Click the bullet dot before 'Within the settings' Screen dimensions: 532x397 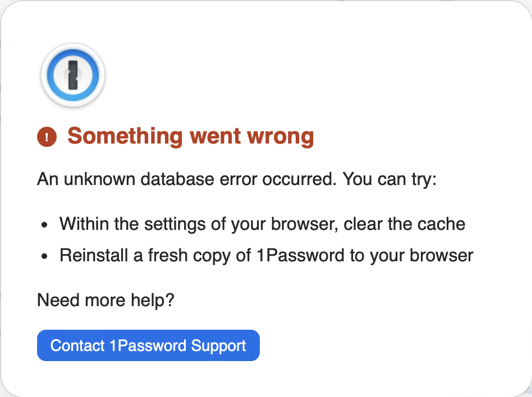pyautogui.click(x=45, y=225)
